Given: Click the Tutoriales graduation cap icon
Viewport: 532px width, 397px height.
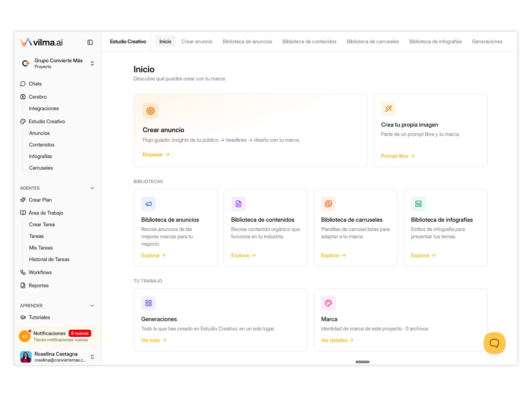Looking at the screenshot, I should tap(23, 317).
